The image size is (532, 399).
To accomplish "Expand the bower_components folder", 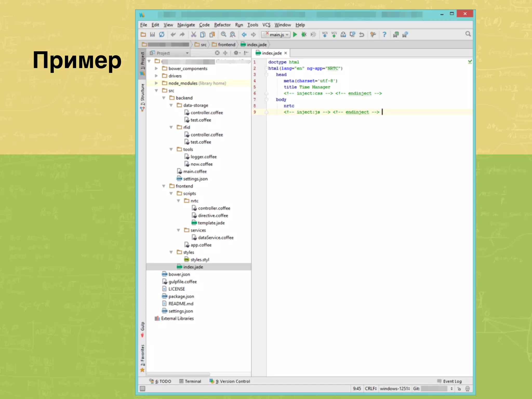I will coord(156,69).
